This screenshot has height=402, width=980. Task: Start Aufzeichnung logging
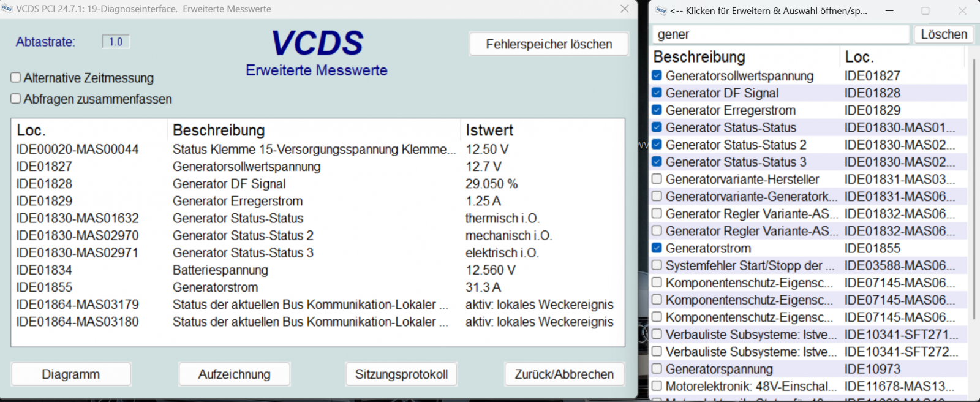click(235, 374)
